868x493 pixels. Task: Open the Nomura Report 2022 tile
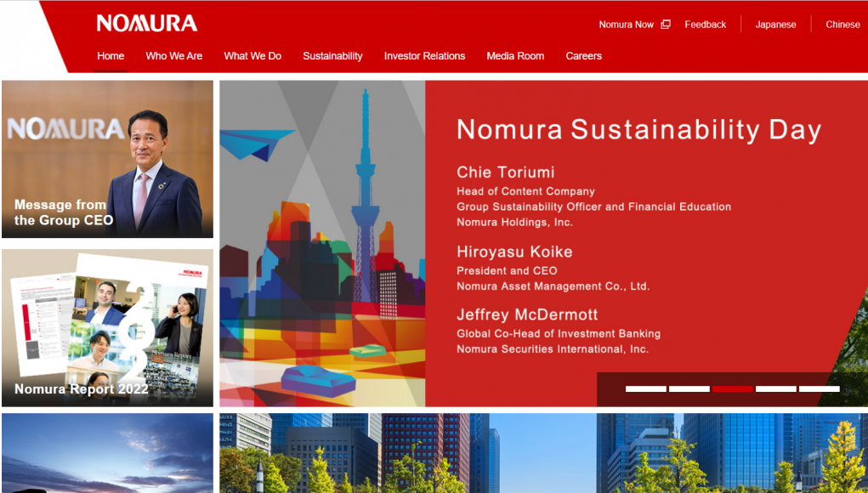107,327
